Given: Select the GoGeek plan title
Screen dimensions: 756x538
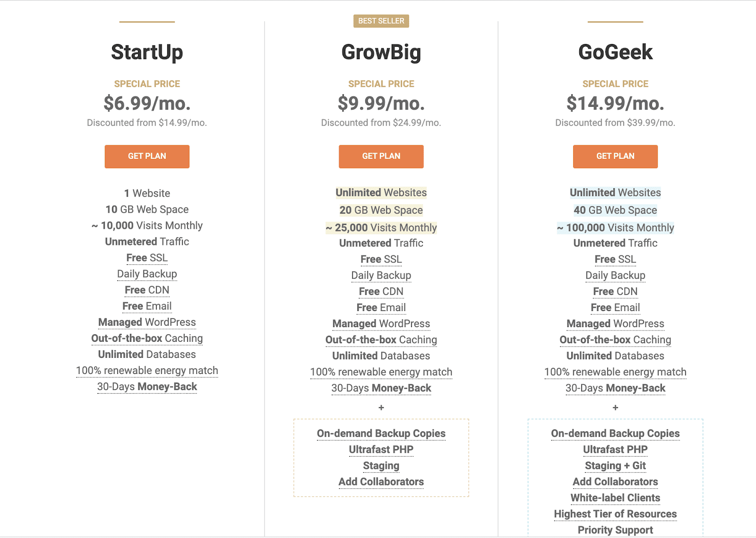Looking at the screenshot, I should 615,51.
